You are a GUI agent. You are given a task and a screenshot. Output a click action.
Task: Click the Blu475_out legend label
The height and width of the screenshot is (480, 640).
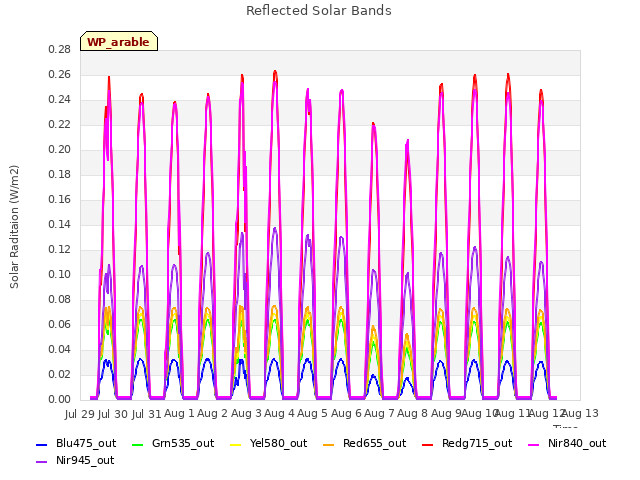[86, 443]
